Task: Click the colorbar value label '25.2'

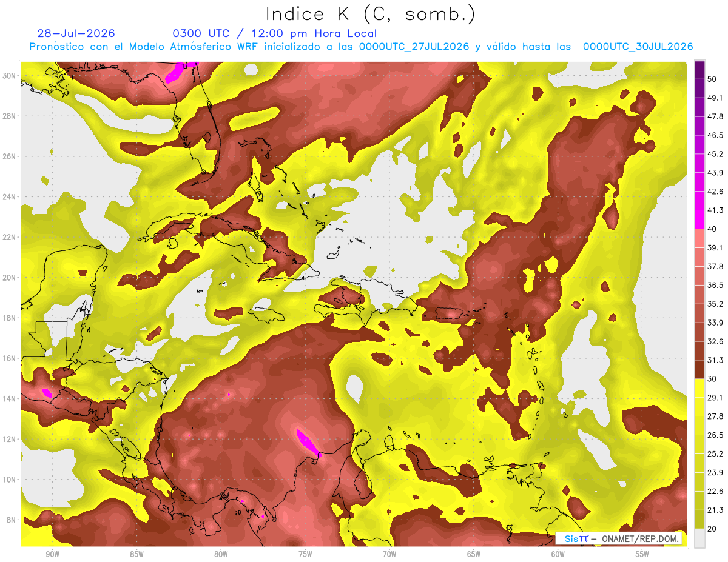Action: (x=716, y=453)
